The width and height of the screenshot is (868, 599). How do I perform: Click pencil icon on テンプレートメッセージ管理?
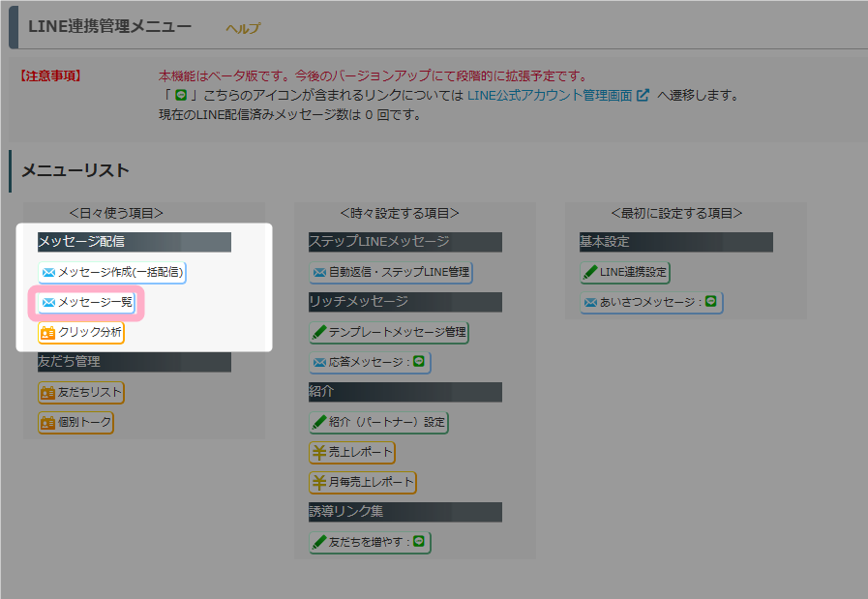point(319,332)
